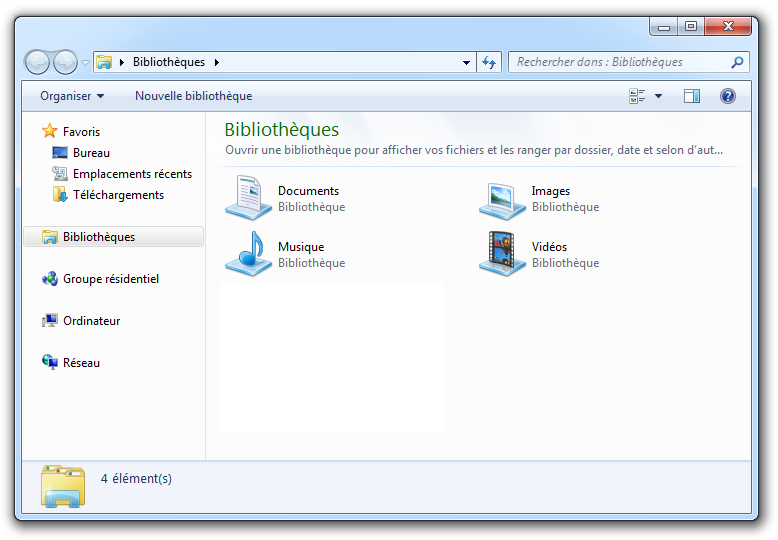The width and height of the screenshot is (778, 540).
Task: Open view options dropdown arrow
Action: (x=658, y=96)
